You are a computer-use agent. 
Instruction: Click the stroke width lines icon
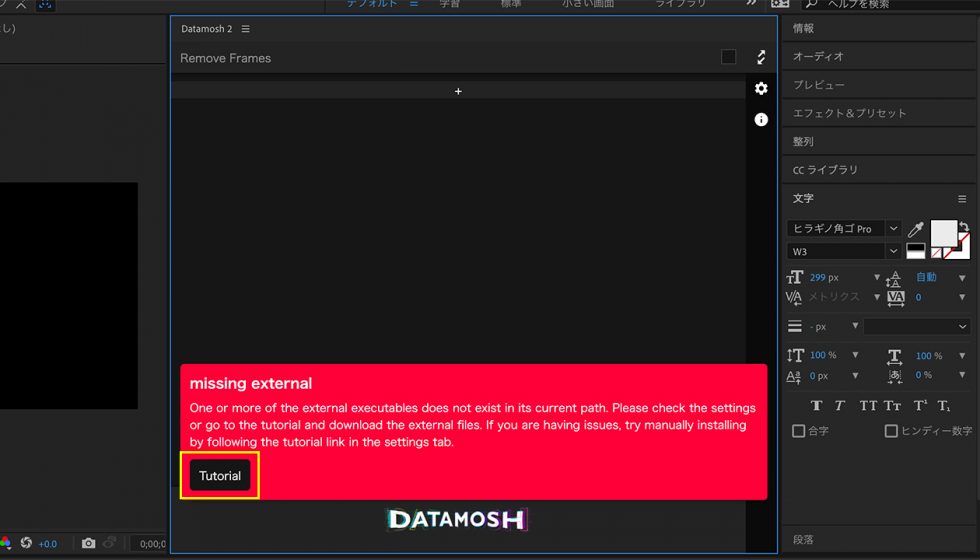(x=794, y=326)
